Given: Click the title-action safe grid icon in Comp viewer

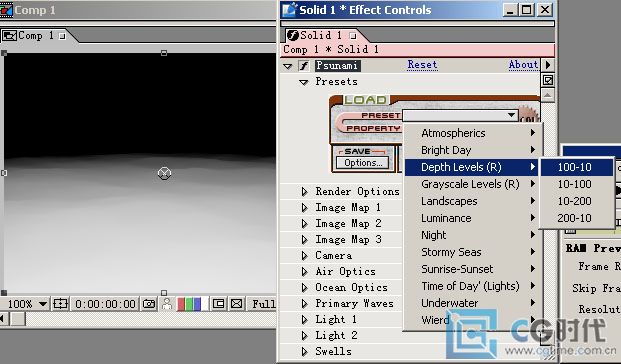Looking at the screenshot, I should [60, 304].
